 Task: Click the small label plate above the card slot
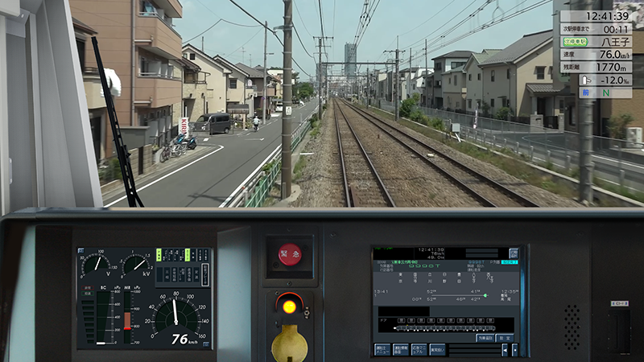click(619, 304)
